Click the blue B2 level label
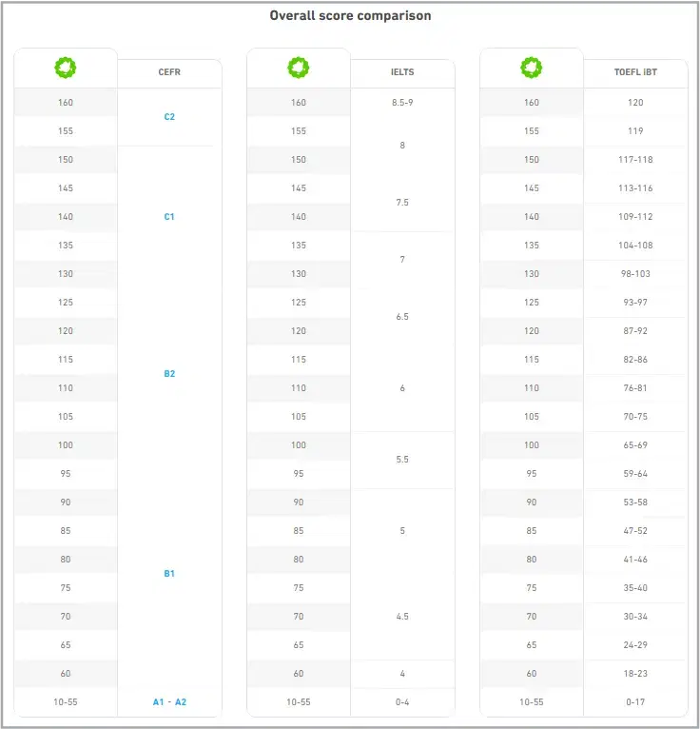The image size is (700, 729). pyautogui.click(x=169, y=374)
